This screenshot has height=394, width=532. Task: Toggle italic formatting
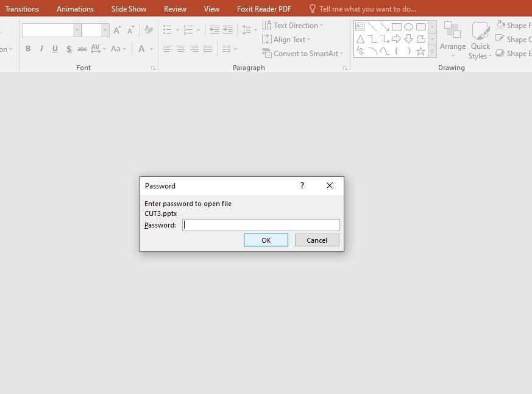(x=41, y=49)
